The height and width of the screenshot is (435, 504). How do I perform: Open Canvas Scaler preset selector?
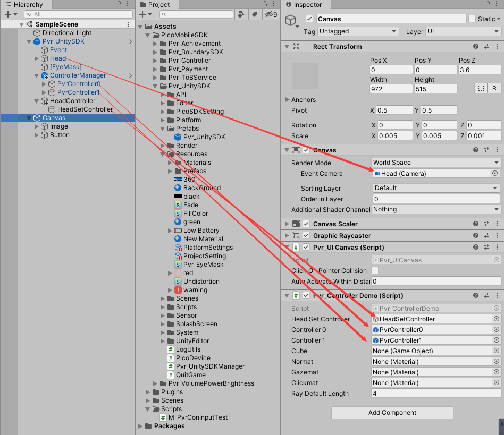coord(486,224)
